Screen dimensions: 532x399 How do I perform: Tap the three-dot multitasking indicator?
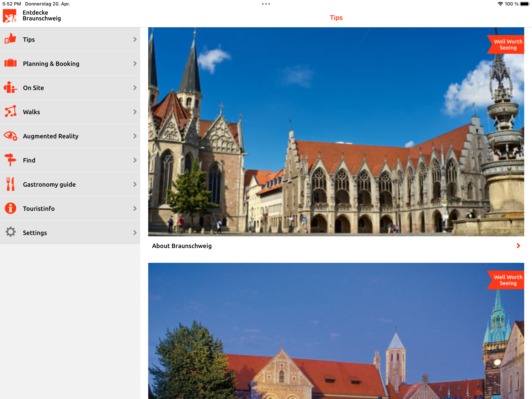point(266,4)
